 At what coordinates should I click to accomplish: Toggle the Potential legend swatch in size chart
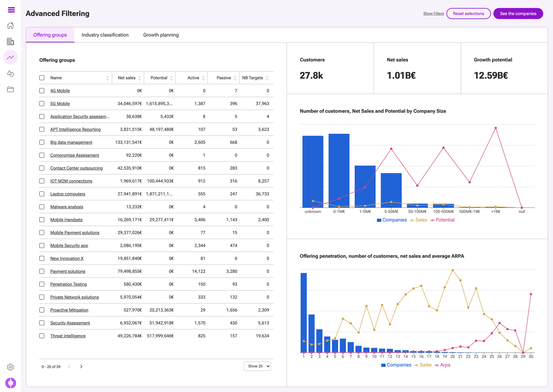pos(433,220)
